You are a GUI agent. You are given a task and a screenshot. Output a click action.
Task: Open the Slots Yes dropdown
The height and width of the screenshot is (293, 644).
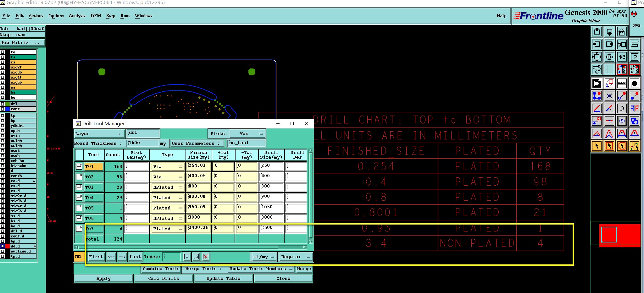247,133
